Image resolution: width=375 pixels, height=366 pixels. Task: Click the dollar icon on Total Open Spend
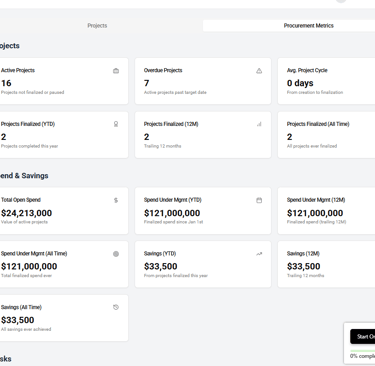(x=116, y=200)
